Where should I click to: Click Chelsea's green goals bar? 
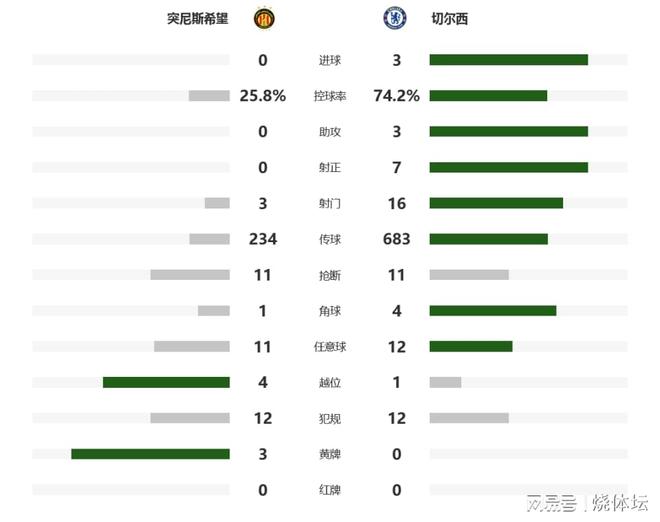508,60
